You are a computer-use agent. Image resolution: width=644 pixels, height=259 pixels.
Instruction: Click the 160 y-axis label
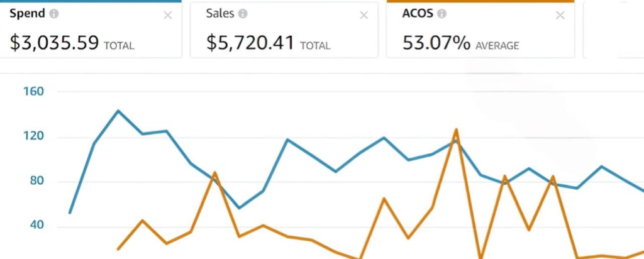click(33, 92)
